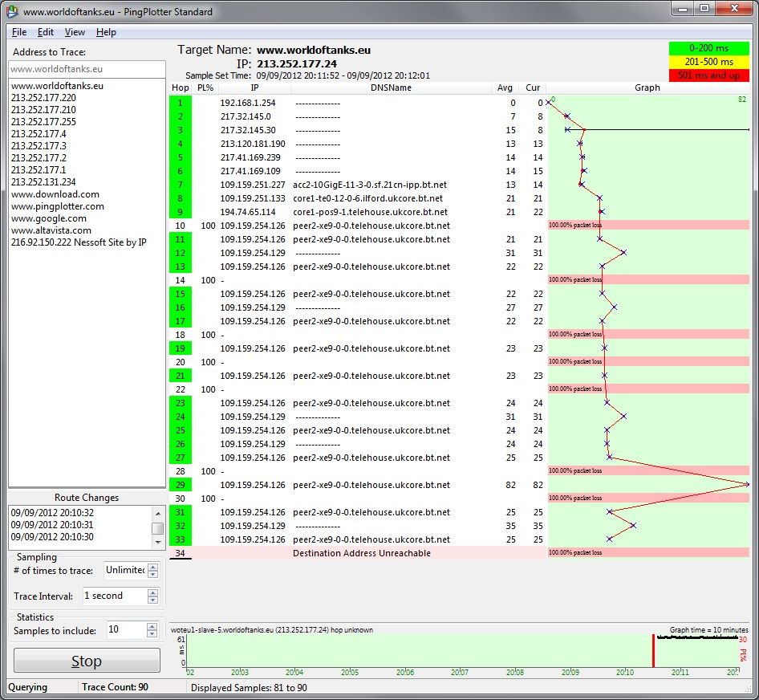Click the hop 10 packet loss bar
759x700 pixels.
[x=648, y=225]
